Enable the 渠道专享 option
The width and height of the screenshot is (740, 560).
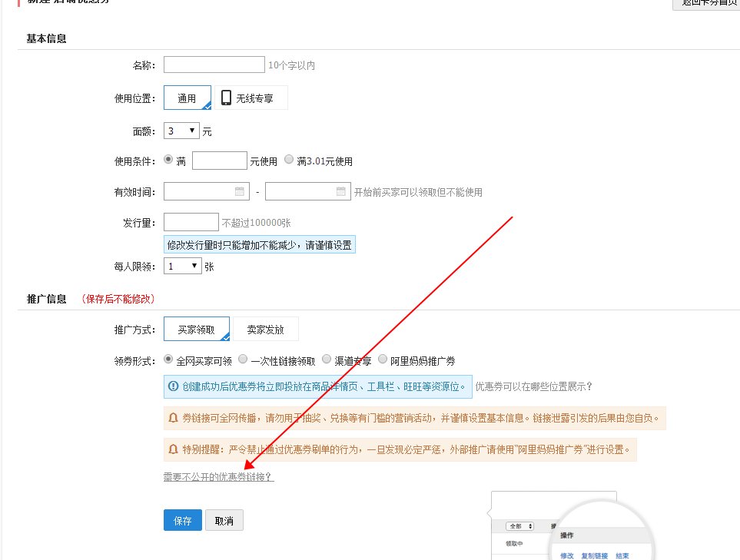coord(327,358)
